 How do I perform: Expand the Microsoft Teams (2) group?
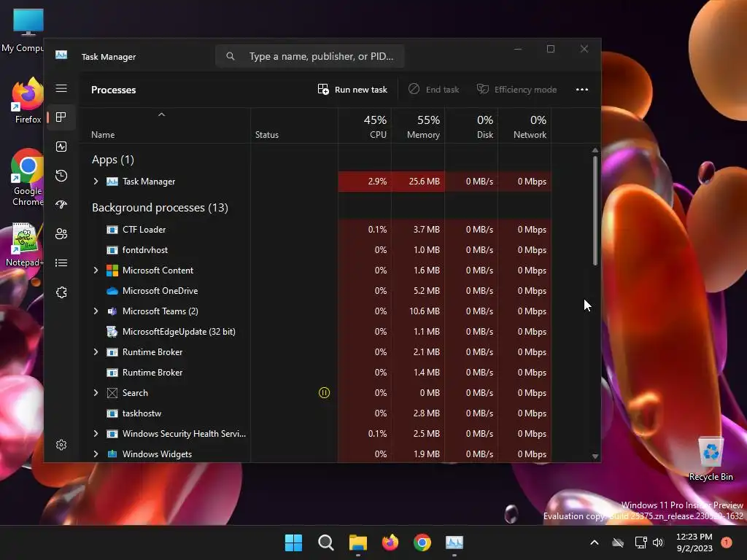point(96,311)
